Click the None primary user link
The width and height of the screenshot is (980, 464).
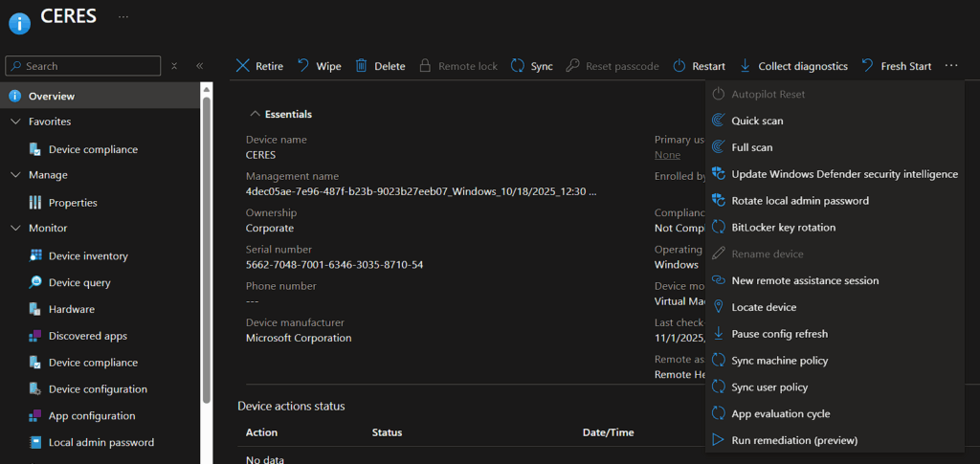pos(667,155)
